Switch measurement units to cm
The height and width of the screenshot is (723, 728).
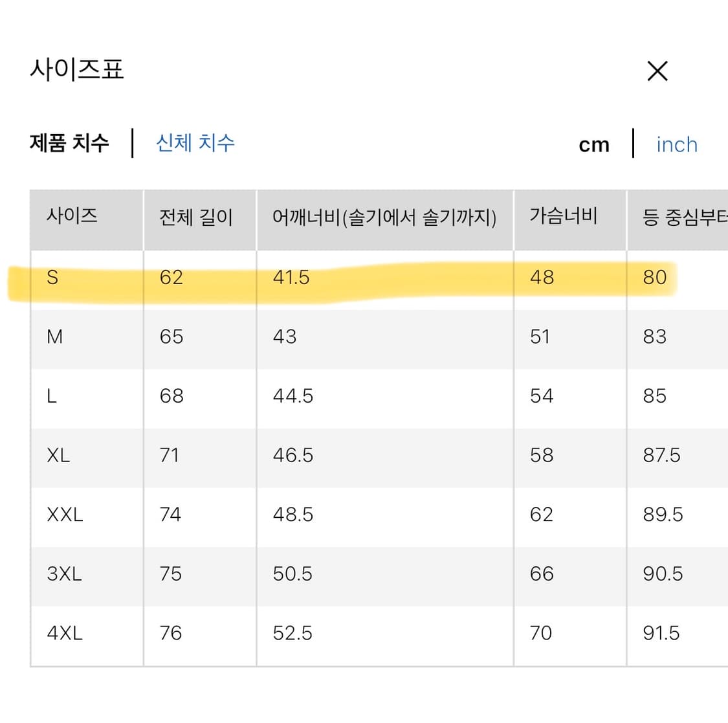[594, 144]
